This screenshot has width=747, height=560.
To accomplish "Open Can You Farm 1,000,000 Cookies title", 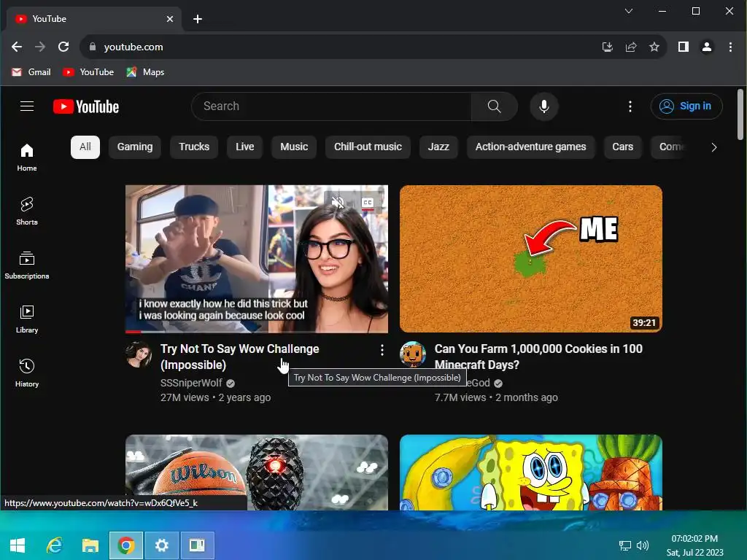I will [x=538, y=357].
